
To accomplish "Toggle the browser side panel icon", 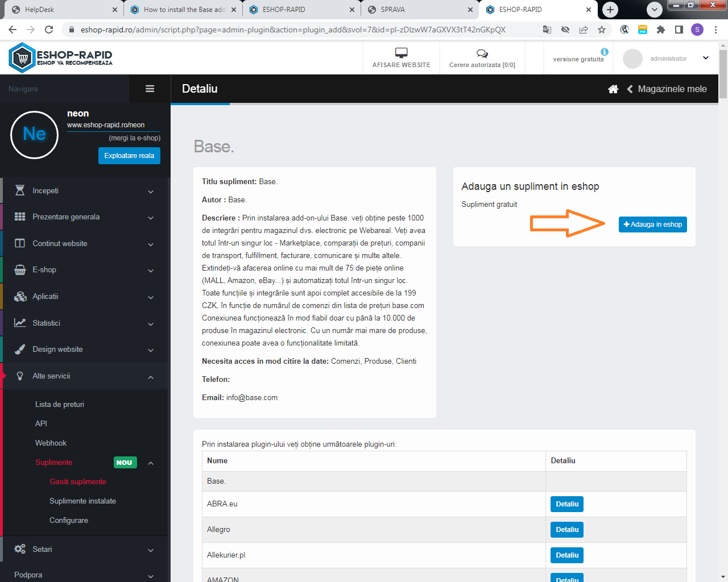I will (x=679, y=30).
